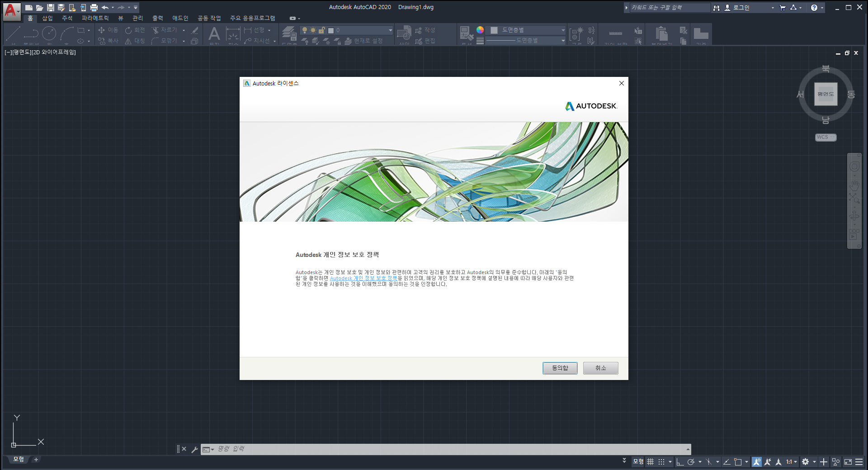The width and height of the screenshot is (868, 470).
Task: Select the Mirror (대칭) tool
Action: [x=135, y=41]
